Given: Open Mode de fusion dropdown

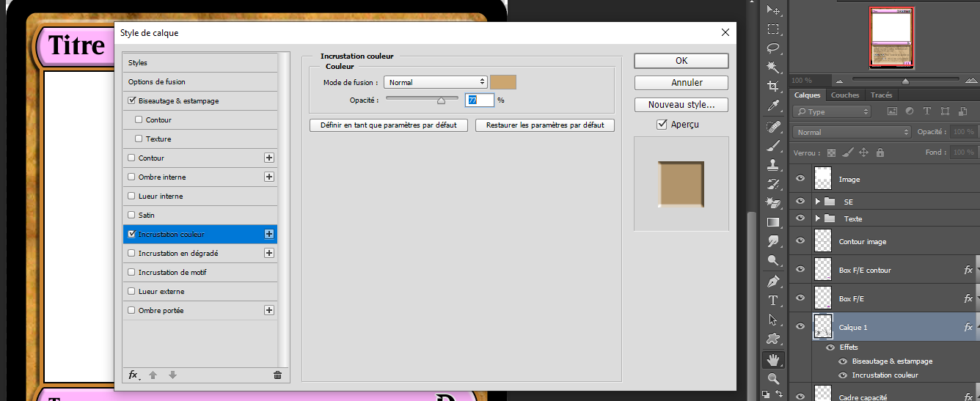Looking at the screenshot, I should coord(435,82).
